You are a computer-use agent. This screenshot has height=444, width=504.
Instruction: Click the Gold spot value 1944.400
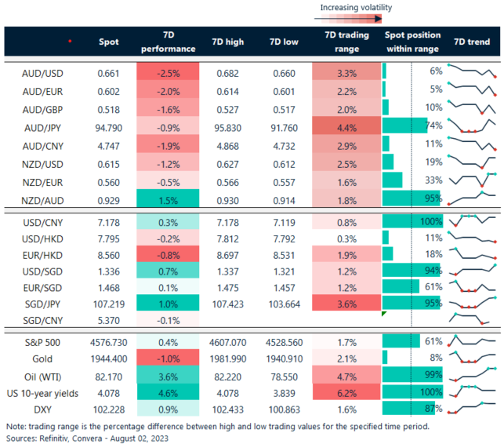[108, 336]
